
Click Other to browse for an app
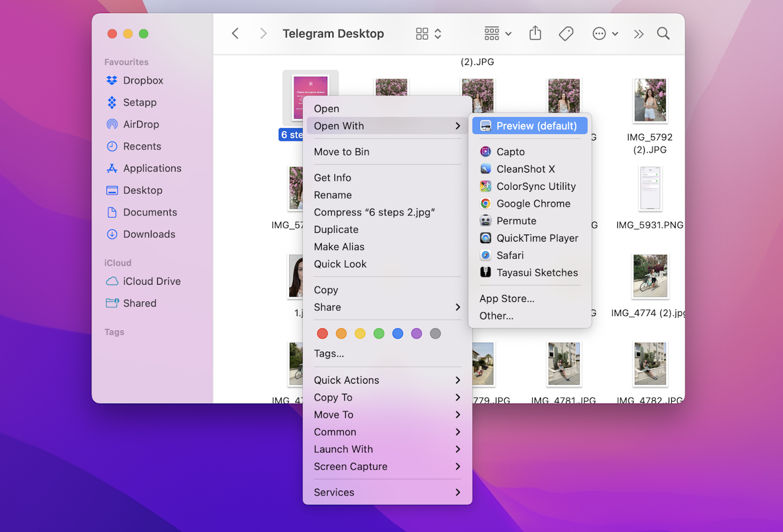click(496, 316)
